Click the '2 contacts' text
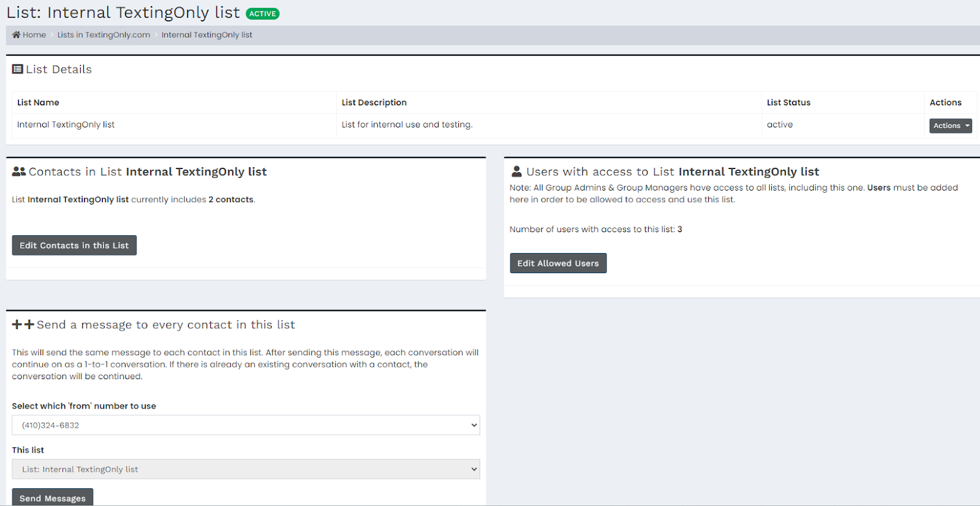Viewport: 980px width, 506px height. 231,200
